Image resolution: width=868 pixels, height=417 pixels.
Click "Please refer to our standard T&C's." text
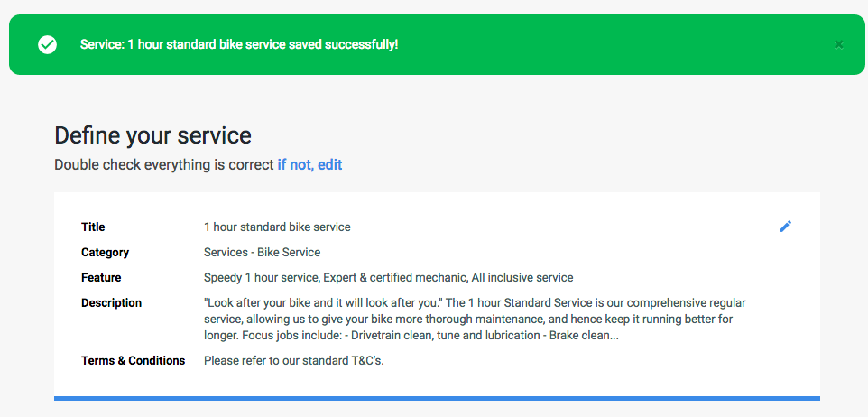coord(294,360)
